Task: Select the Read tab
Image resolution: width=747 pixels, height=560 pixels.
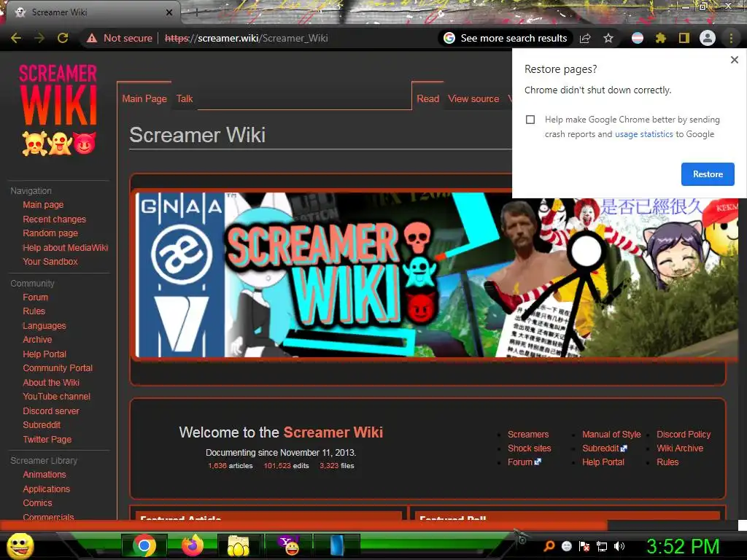Action: pos(427,98)
